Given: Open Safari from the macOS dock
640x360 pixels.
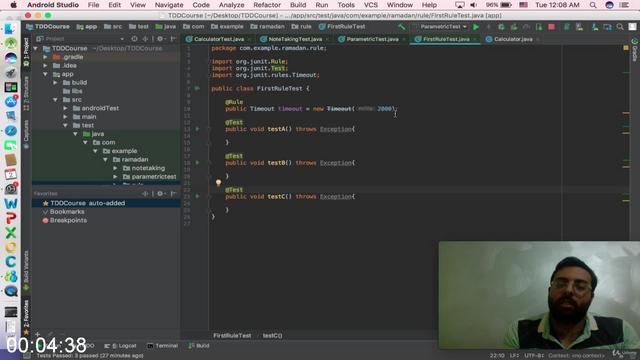Looking at the screenshot, I should coord(11,131).
